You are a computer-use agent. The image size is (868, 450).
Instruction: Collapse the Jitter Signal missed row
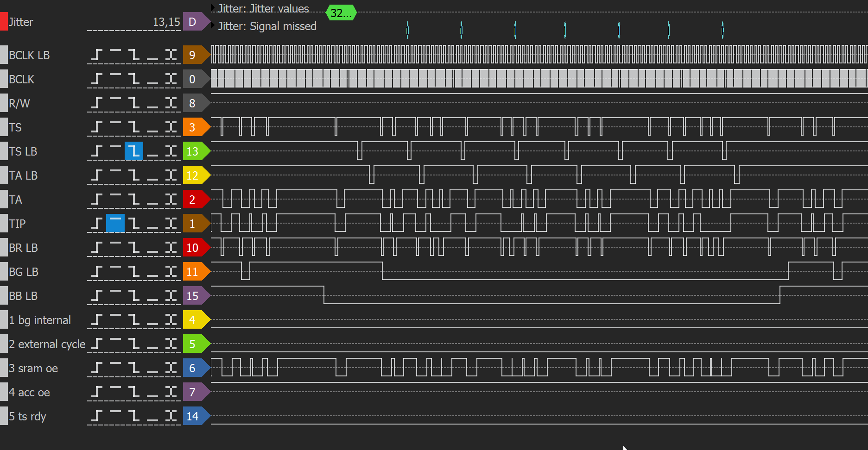(x=213, y=25)
